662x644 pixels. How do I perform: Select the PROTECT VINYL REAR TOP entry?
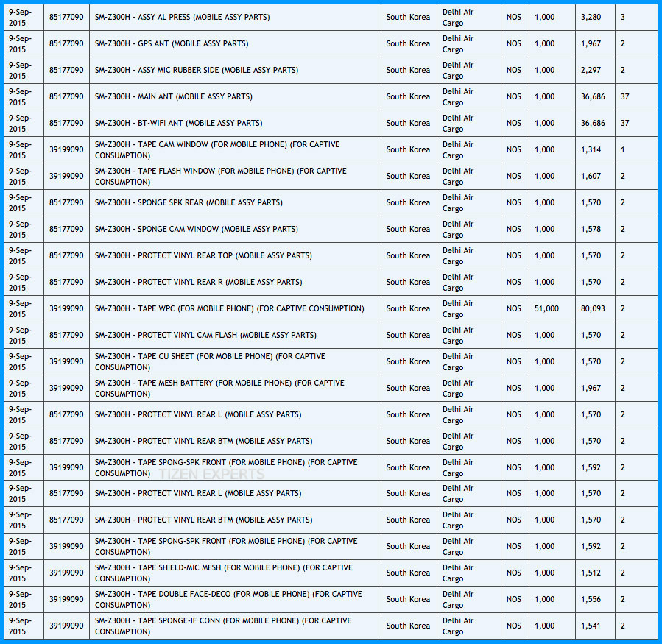pos(203,255)
